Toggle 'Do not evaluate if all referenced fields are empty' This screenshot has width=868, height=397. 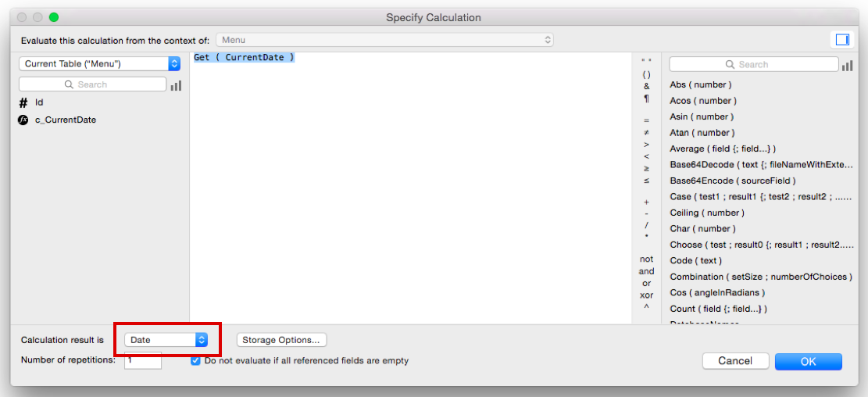click(195, 360)
